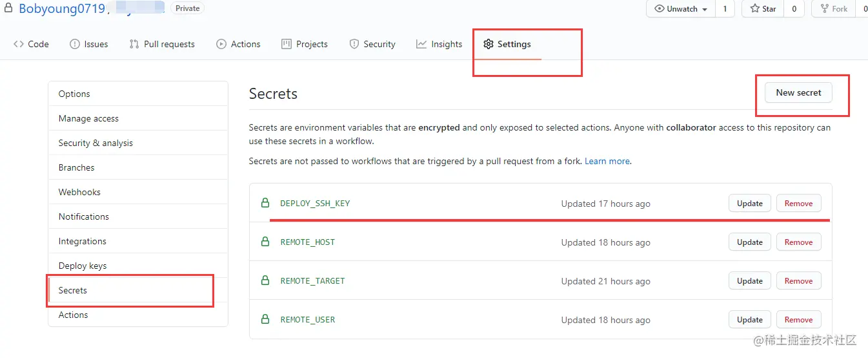Click the lock icon beside REMOTE_HOST
The height and width of the screenshot is (358, 868).
pyautogui.click(x=265, y=242)
